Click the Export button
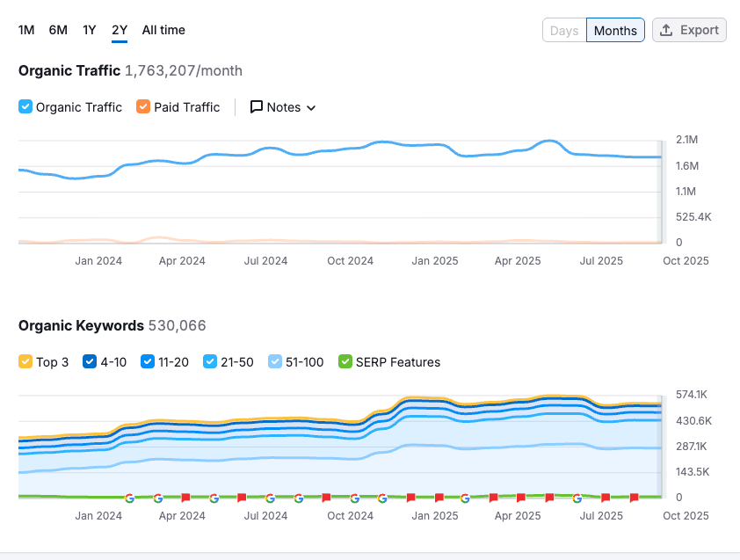Image resolution: width=740 pixels, height=560 pixels. (690, 30)
